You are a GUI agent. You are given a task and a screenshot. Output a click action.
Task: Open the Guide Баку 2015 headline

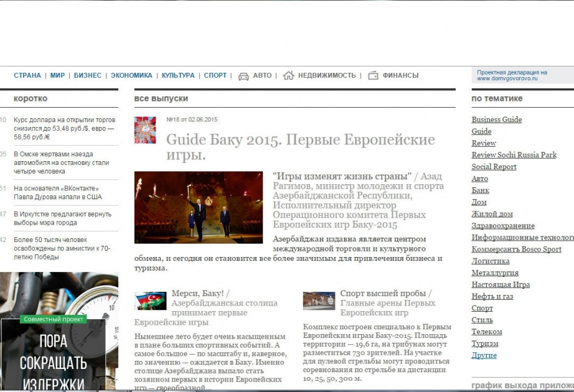(301, 147)
